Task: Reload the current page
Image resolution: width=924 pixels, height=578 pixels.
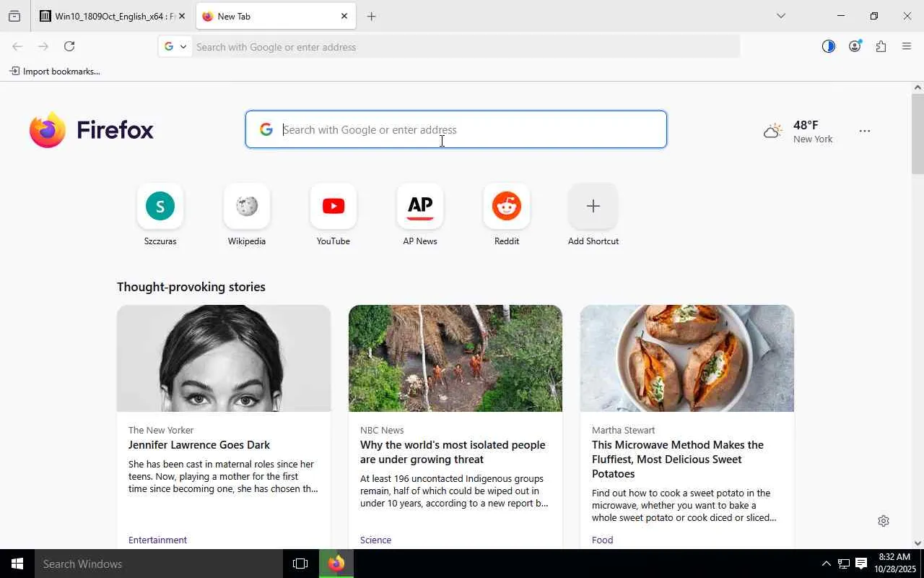Action: (69, 46)
